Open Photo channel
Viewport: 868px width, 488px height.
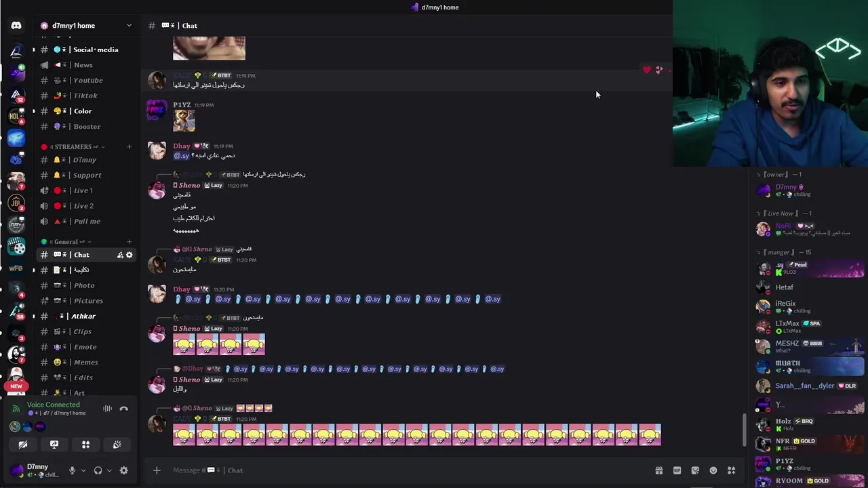point(87,285)
